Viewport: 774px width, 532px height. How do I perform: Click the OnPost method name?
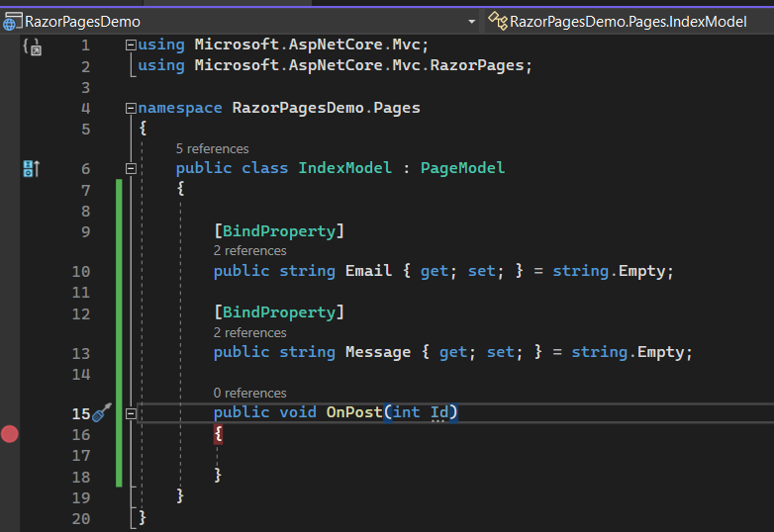pyautogui.click(x=354, y=412)
